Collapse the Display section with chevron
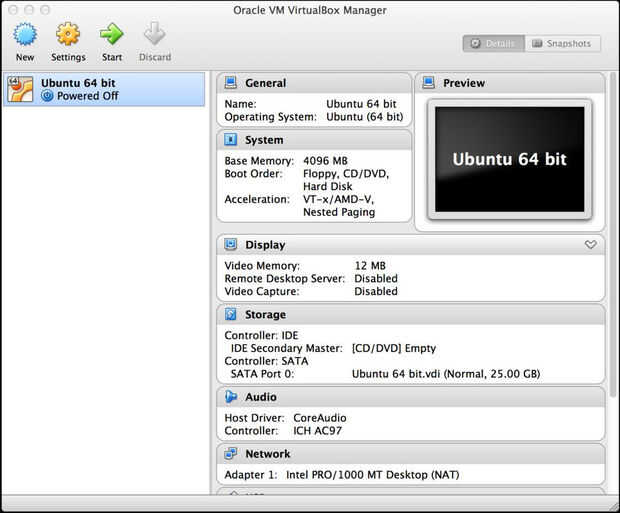620x513 pixels. point(591,244)
